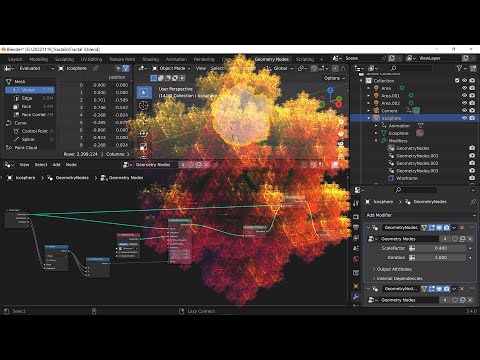Image resolution: width=480 pixels, height=360 pixels.
Task: Collapse the Icosphere tree in outliner
Action: pos(369,118)
